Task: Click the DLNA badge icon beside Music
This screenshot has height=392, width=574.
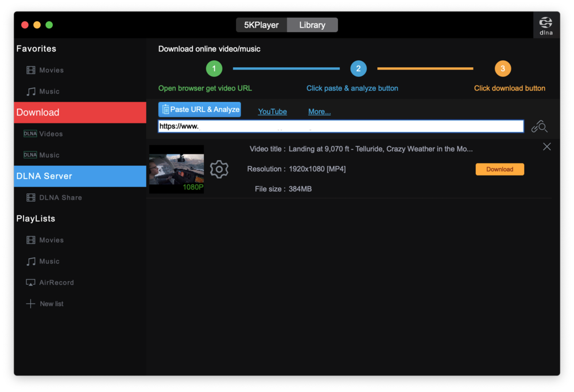Action: pyautogui.click(x=30, y=155)
